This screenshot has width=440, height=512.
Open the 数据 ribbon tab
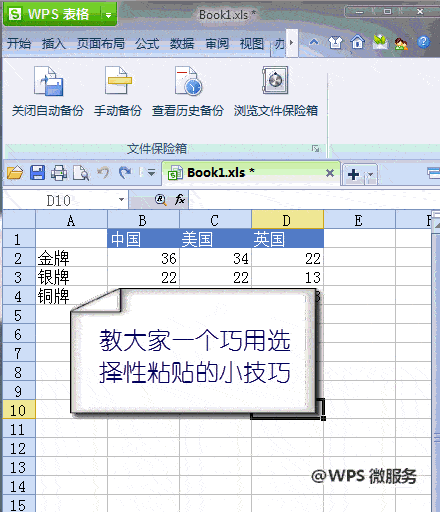pos(182,44)
